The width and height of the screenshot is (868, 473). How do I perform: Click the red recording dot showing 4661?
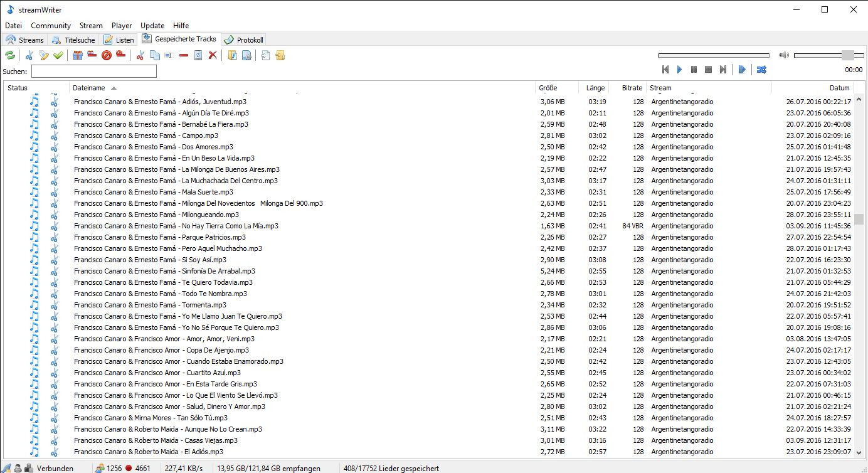(x=128, y=468)
